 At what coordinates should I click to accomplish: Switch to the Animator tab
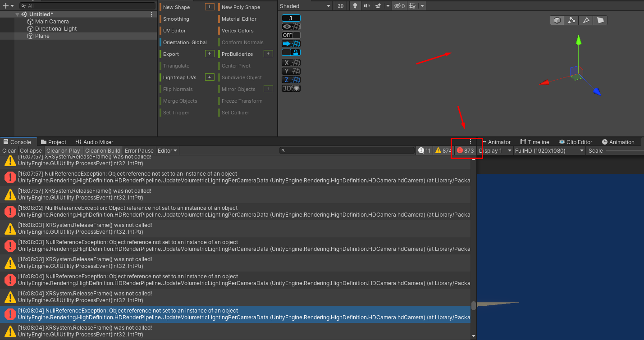pyautogui.click(x=496, y=142)
